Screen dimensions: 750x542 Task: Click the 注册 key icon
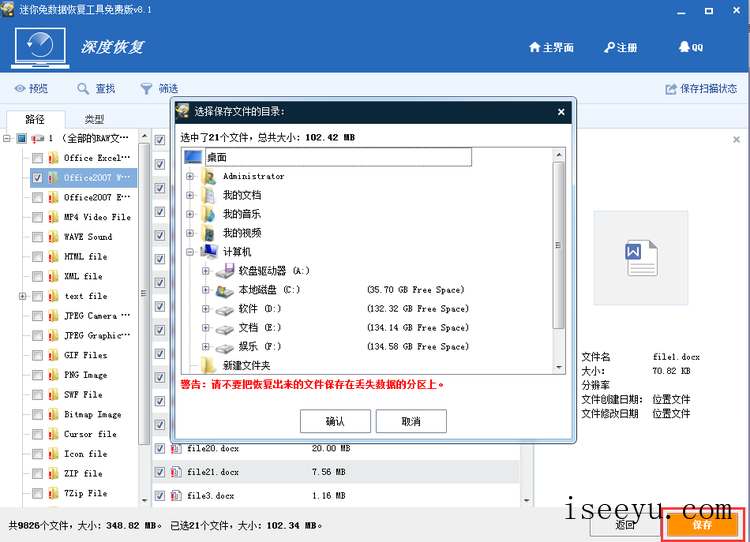pos(609,47)
